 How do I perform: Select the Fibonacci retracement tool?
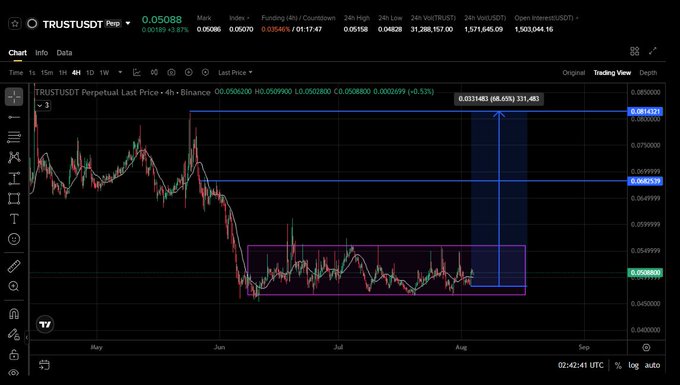(x=14, y=137)
